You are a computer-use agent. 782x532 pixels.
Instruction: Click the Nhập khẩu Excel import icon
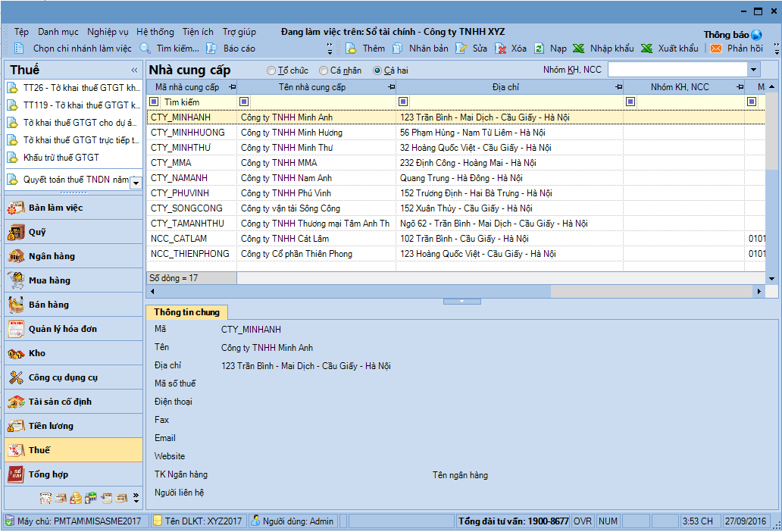tap(578, 49)
